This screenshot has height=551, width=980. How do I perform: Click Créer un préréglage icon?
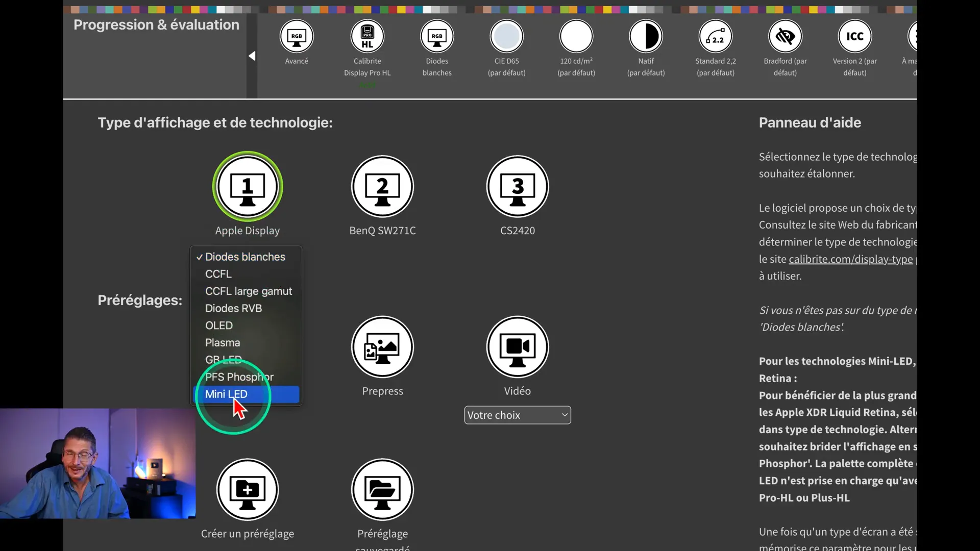click(248, 490)
